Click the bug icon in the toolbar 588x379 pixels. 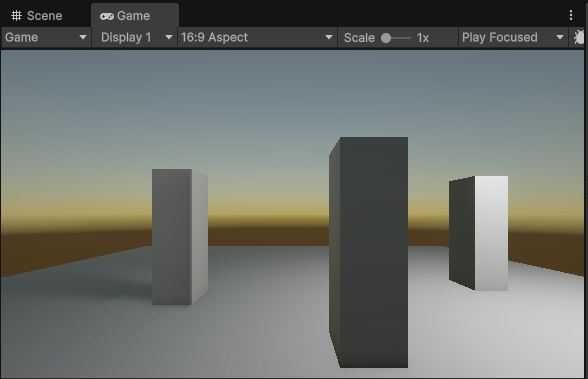pos(579,37)
